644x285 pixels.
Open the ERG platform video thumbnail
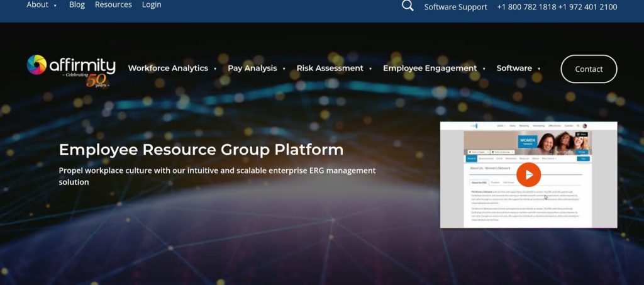coord(528,174)
